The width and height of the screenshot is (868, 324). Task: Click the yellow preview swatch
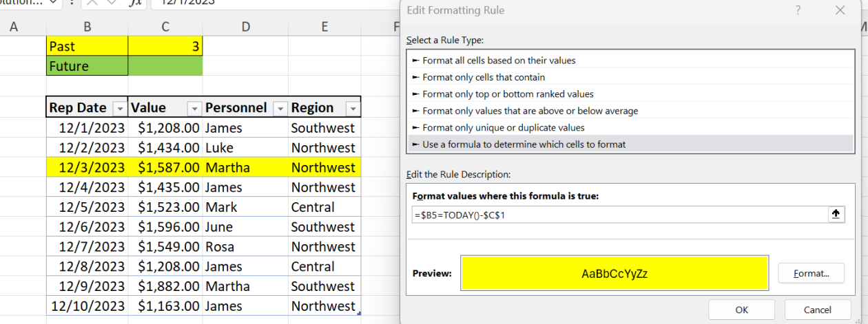coord(614,273)
